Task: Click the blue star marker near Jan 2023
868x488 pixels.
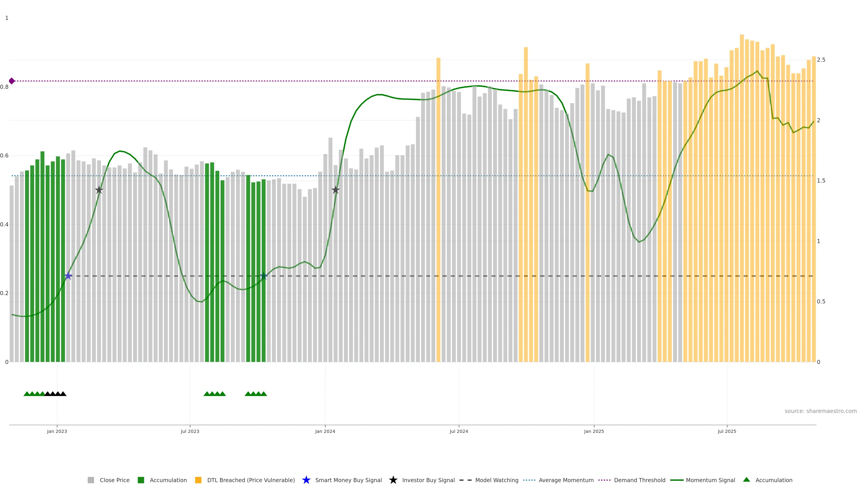Action: 68,276
